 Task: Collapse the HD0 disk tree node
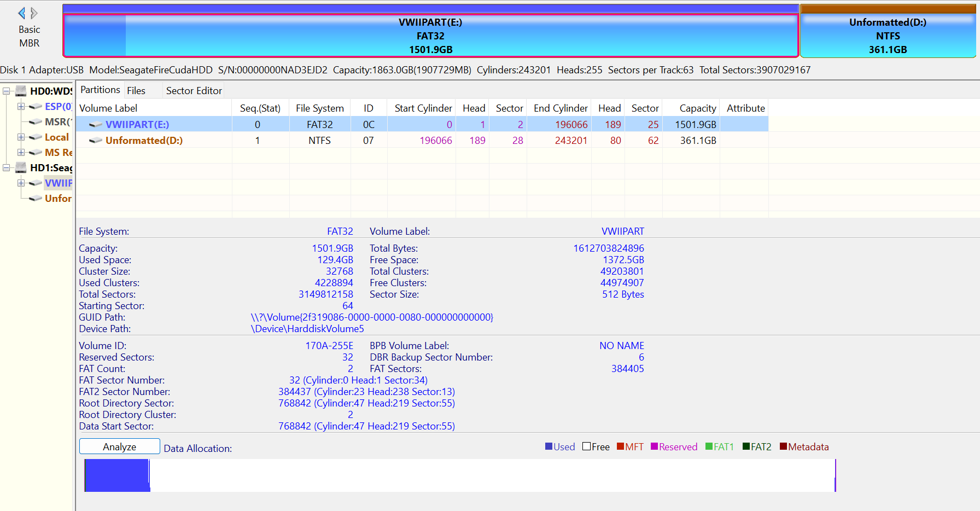(x=7, y=91)
